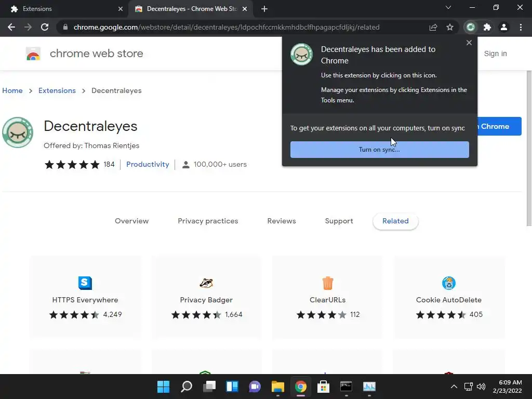Open the ClearURLs extension card
532x399 pixels.
tap(328, 297)
